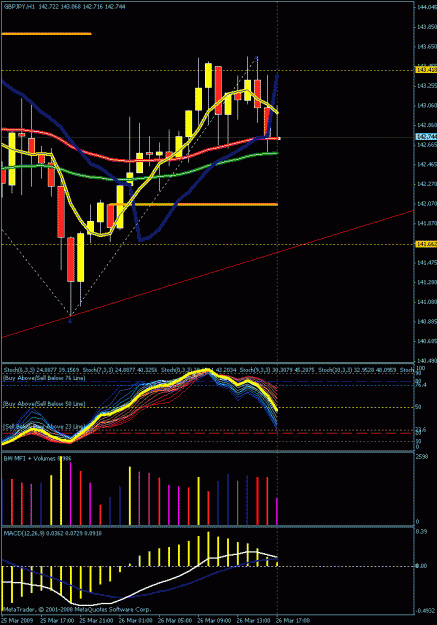Click the 141.475 price scale label
Image resolution: width=437 pixels, height=625 pixels.
click(427, 263)
